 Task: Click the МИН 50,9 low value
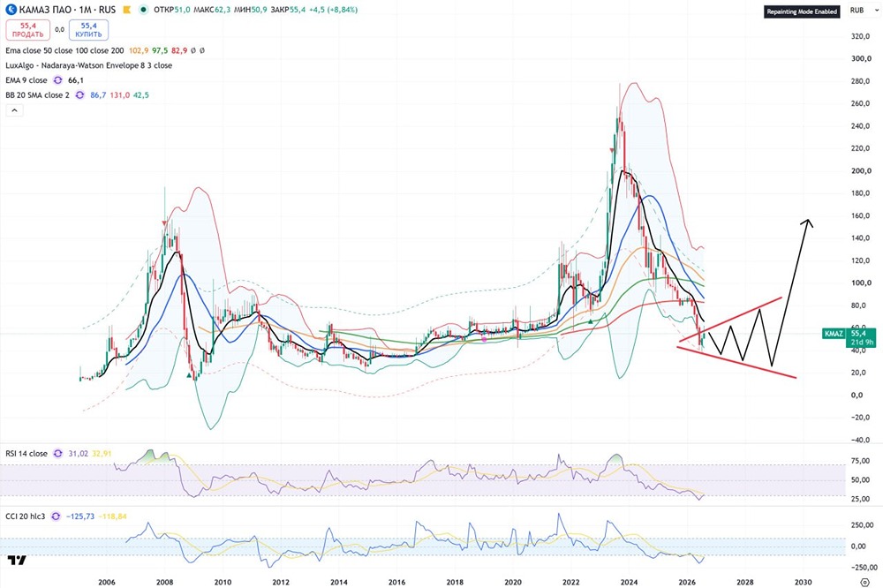[x=251, y=10]
